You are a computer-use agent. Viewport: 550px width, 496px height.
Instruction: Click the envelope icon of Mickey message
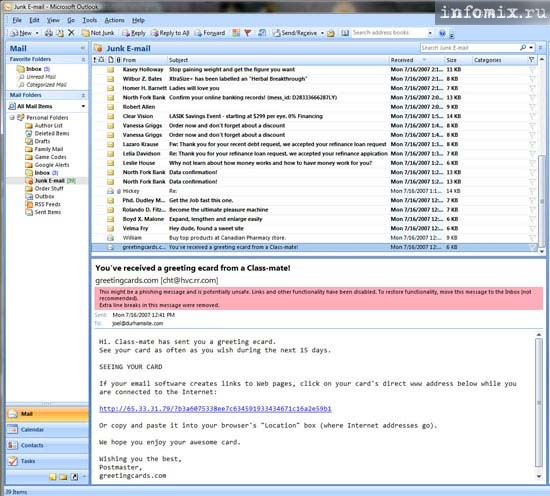[110, 191]
